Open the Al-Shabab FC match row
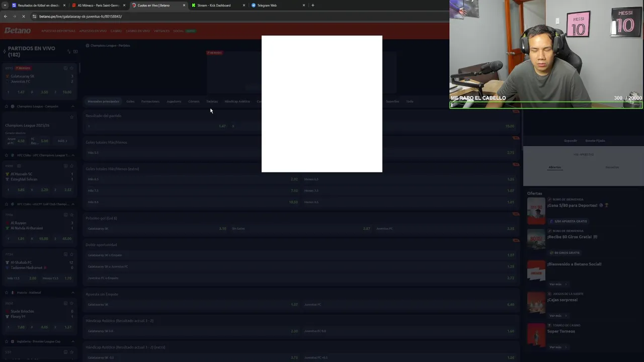Image resolution: width=644 pixels, height=362 pixels. tap(39, 265)
